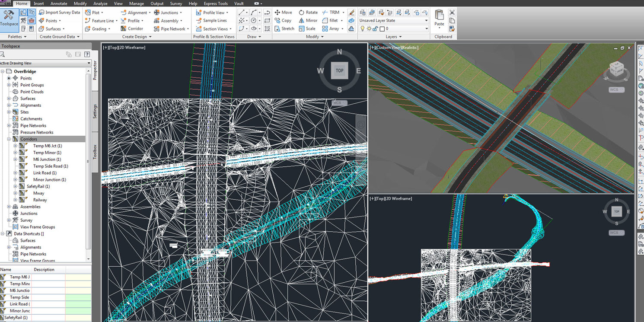Expand the Corridors tree node collapse arrow

pos(8,139)
